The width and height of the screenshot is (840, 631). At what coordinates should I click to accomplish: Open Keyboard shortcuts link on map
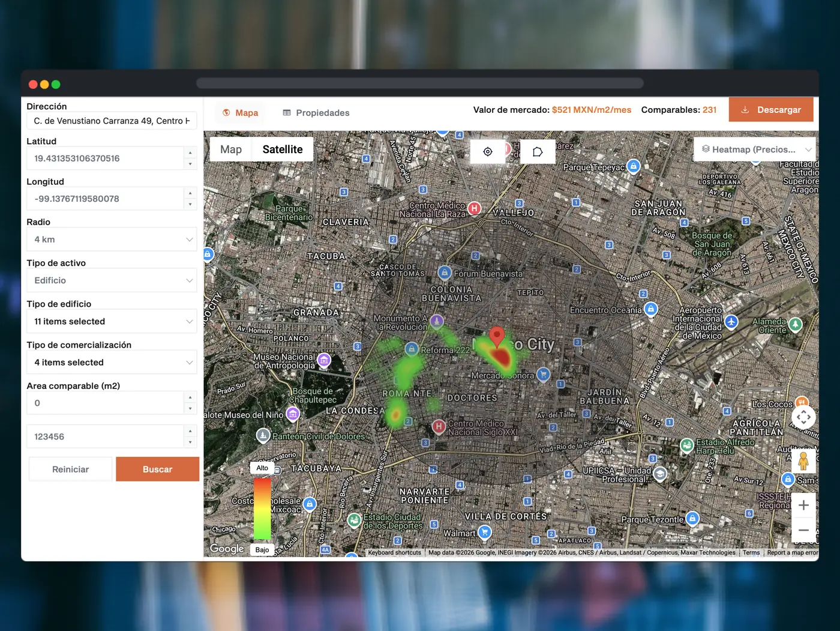395,553
